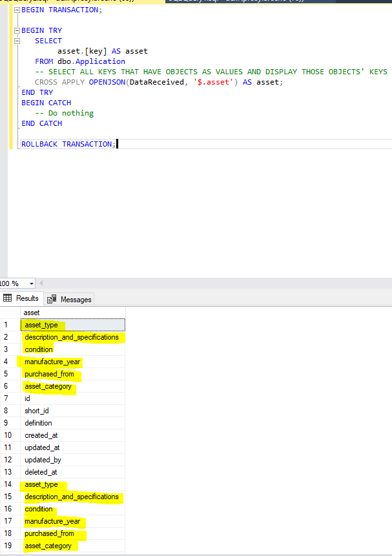Screen dimensions: 392x556
Task: Select asset_type cell in row 1
Action: click(73, 325)
